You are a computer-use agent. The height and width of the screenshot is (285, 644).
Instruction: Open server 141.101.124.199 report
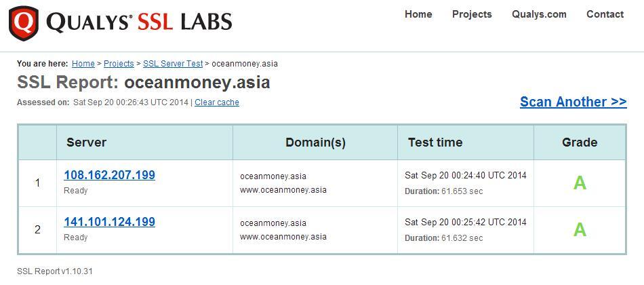(x=109, y=222)
